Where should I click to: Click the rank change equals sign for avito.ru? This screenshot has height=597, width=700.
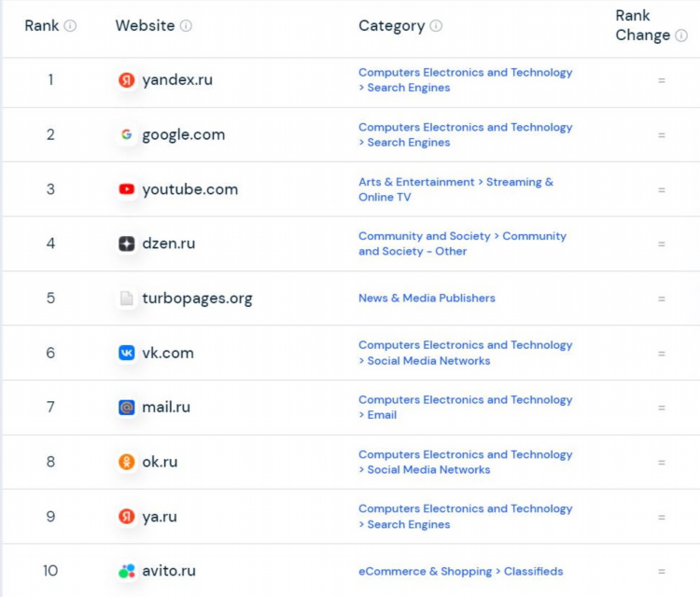662,572
